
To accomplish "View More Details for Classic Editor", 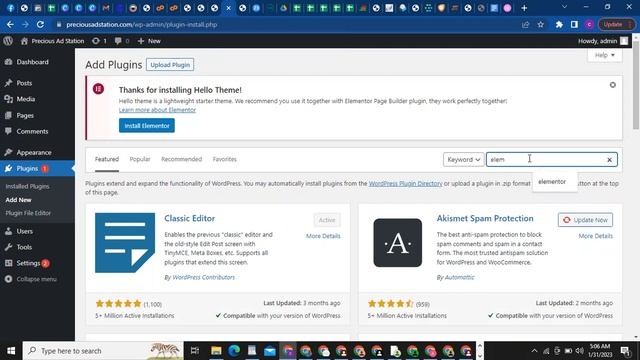I will (x=323, y=236).
